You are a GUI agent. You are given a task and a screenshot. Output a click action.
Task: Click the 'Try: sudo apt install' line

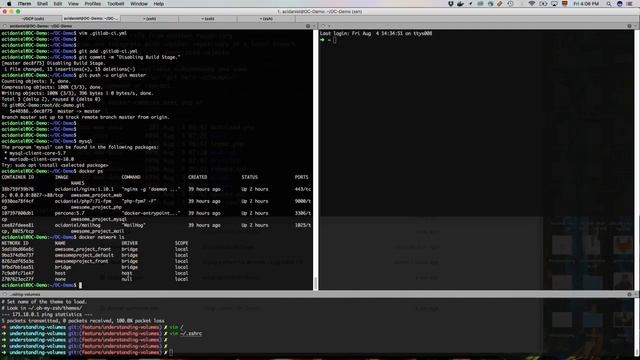point(55,165)
